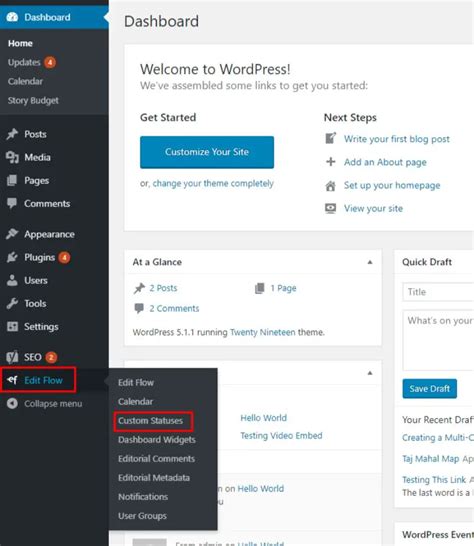Open the 2 Posts link
This screenshot has width=474, height=546.
tap(163, 288)
